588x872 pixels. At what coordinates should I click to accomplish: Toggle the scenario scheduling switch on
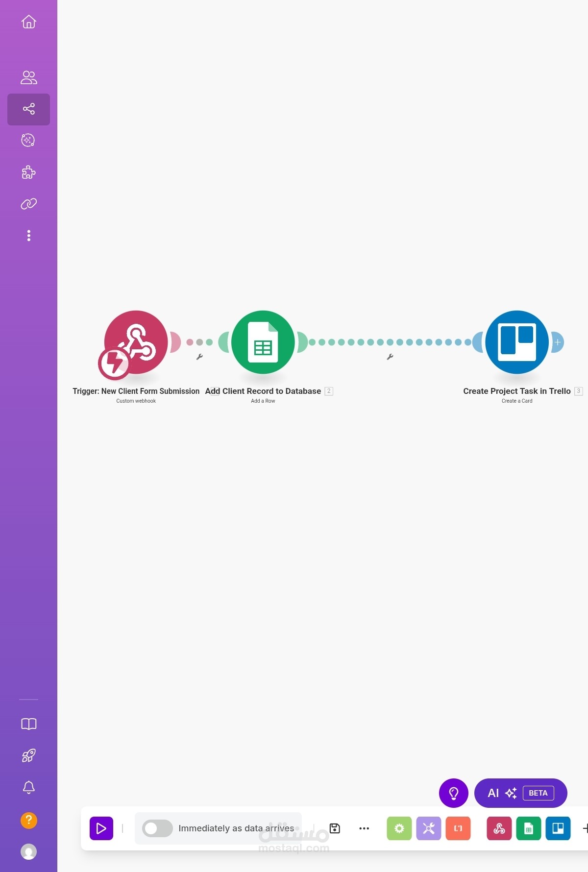pyautogui.click(x=157, y=828)
